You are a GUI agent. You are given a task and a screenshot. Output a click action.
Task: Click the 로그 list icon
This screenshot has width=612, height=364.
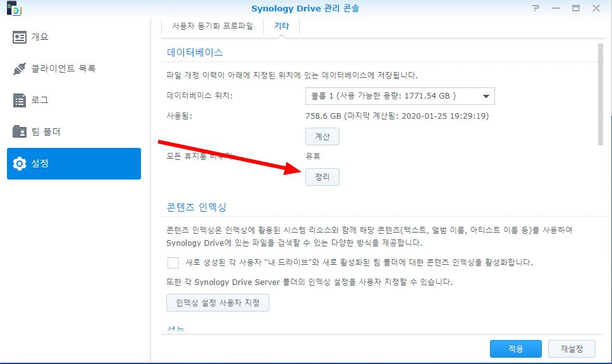(x=20, y=100)
